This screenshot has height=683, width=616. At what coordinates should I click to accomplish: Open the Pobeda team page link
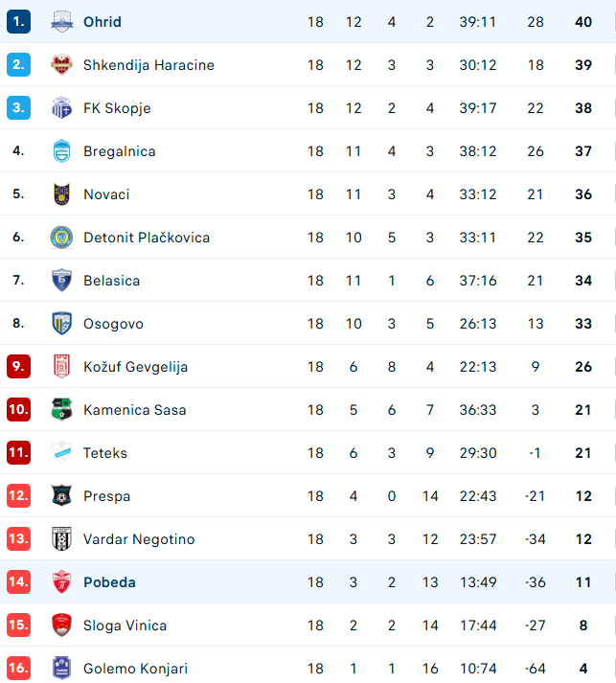pyautogui.click(x=109, y=582)
